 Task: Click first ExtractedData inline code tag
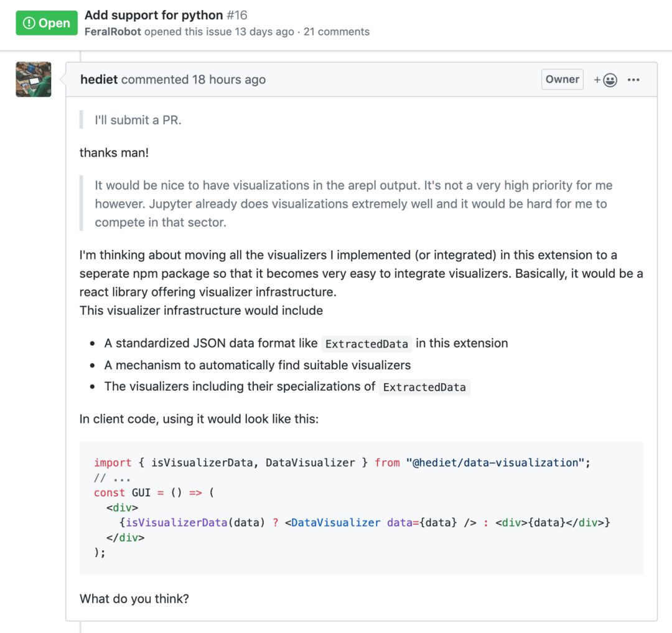point(366,344)
